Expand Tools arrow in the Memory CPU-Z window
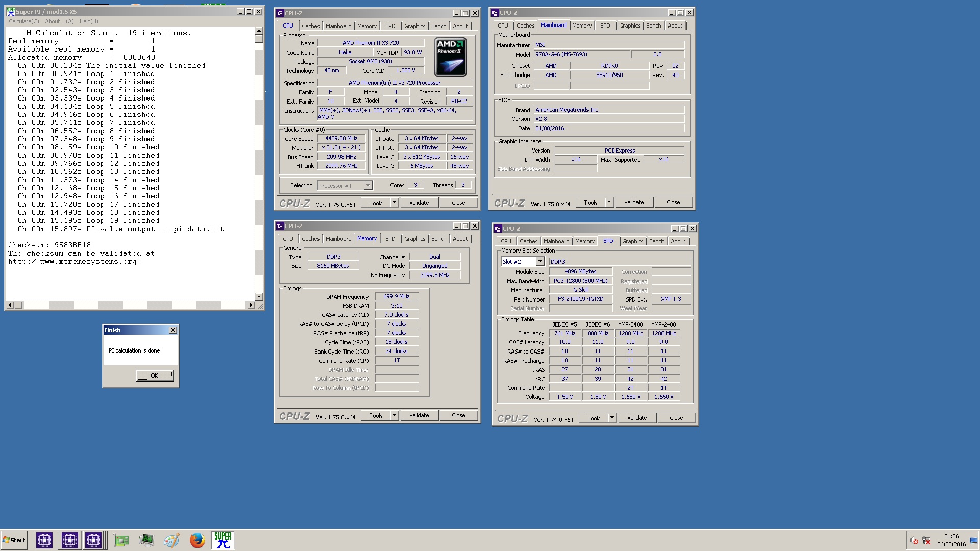The height and width of the screenshot is (551, 980). click(x=394, y=416)
